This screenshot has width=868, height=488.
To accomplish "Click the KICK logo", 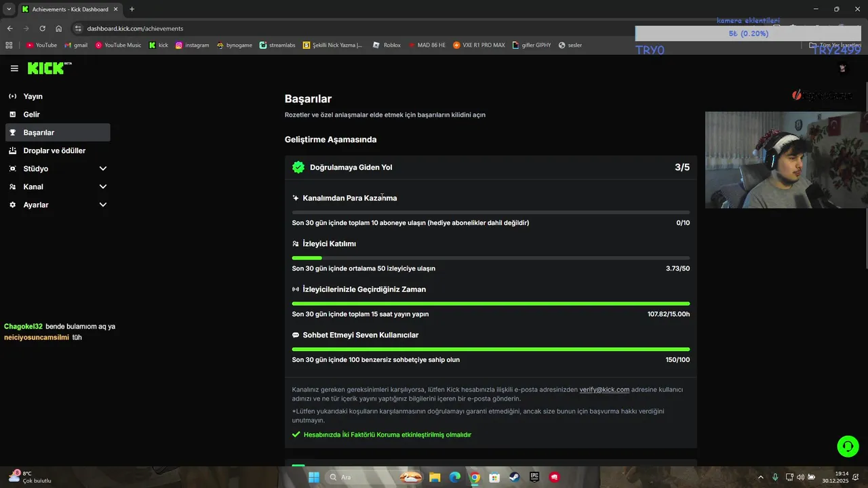I will pos(49,68).
